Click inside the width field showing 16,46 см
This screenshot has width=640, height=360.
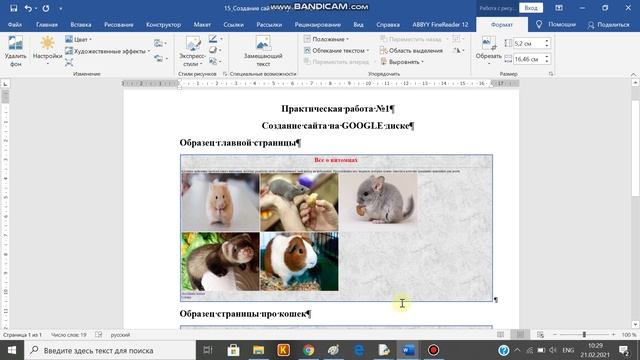pos(528,59)
